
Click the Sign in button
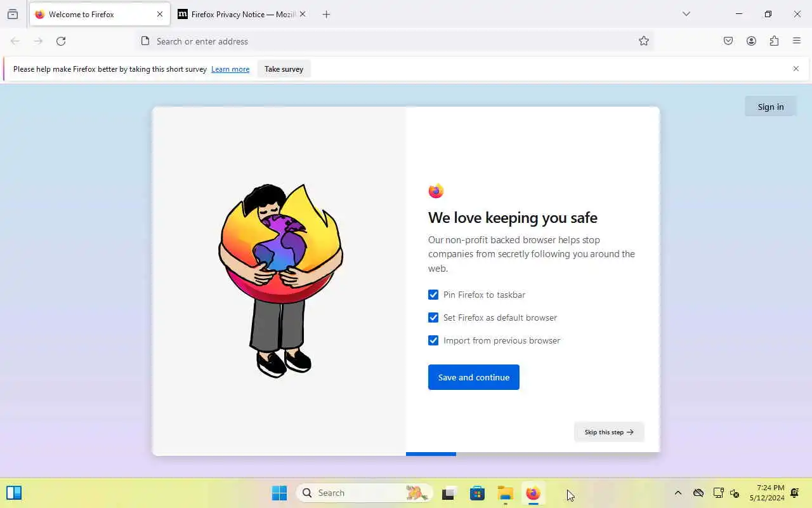click(771, 107)
